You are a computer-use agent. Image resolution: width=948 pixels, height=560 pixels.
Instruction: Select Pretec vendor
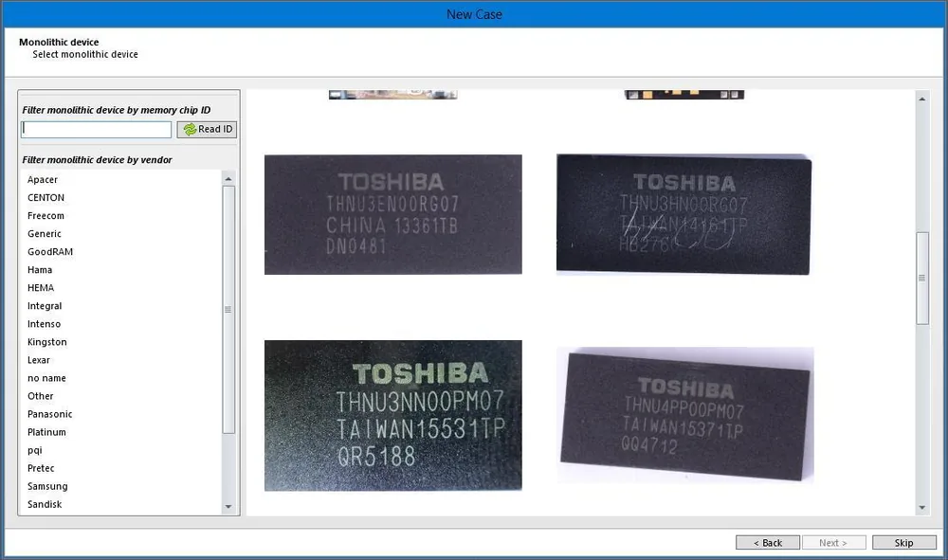pos(41,469)
